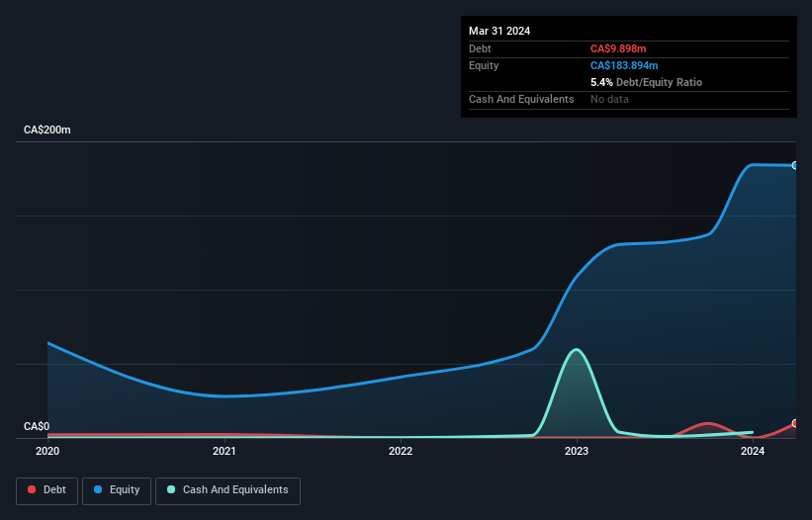The width and height of the screenshot is (812, 520).
Task: Click the Equity row label in tooltip
Action: tap(484, 65)
